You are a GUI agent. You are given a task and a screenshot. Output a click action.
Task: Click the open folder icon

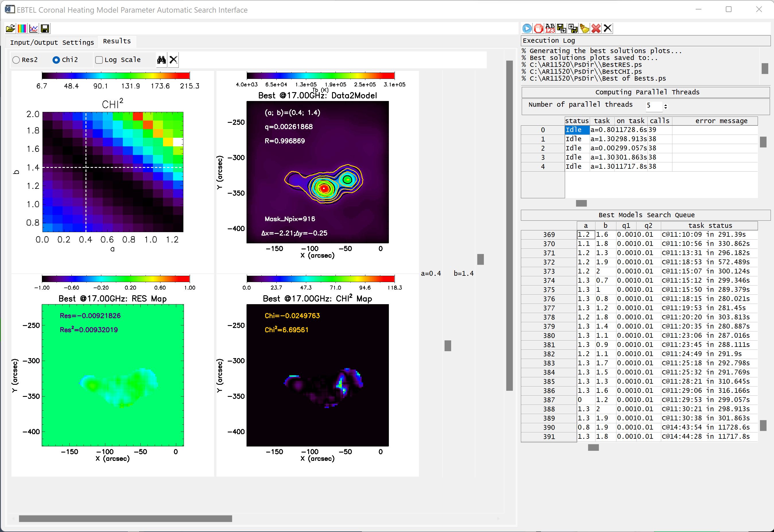click(10, 29)
